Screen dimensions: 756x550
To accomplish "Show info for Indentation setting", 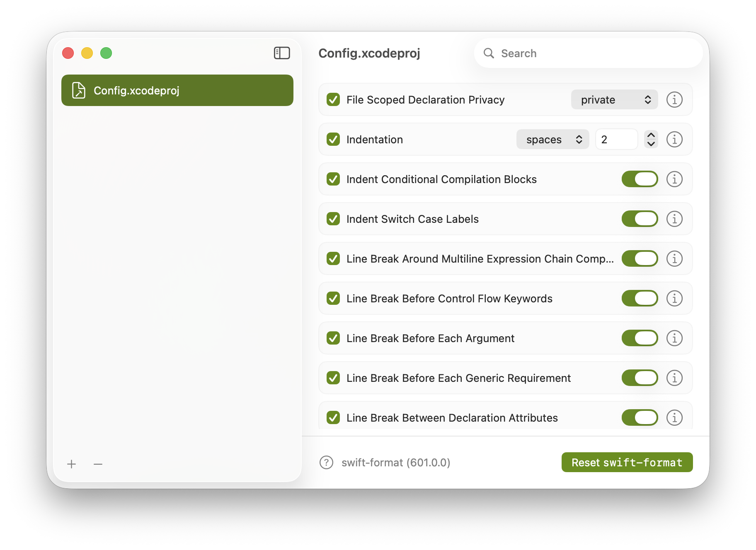I will point(674,140).
